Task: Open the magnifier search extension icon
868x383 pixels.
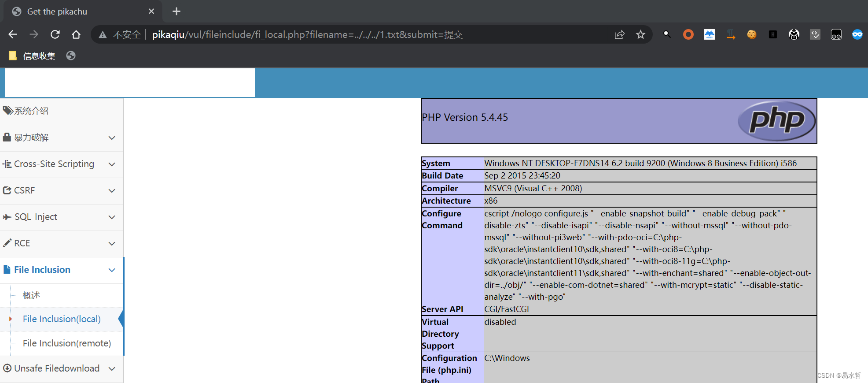Action: pyautogui.click(x=667, y=34)
